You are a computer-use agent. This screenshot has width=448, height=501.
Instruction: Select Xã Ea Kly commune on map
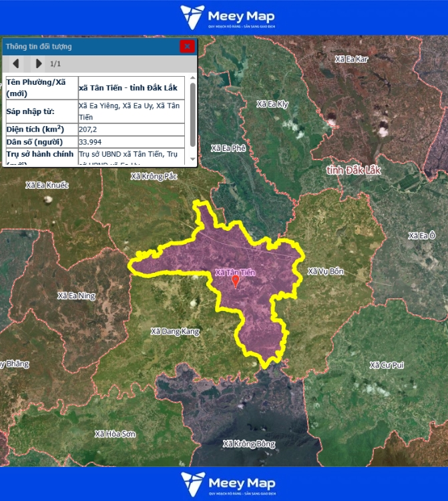coord(272,104)
